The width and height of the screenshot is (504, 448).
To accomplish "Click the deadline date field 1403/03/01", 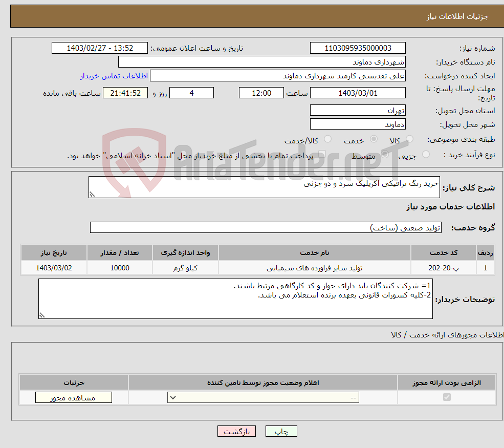I will (x=358, y=93).
